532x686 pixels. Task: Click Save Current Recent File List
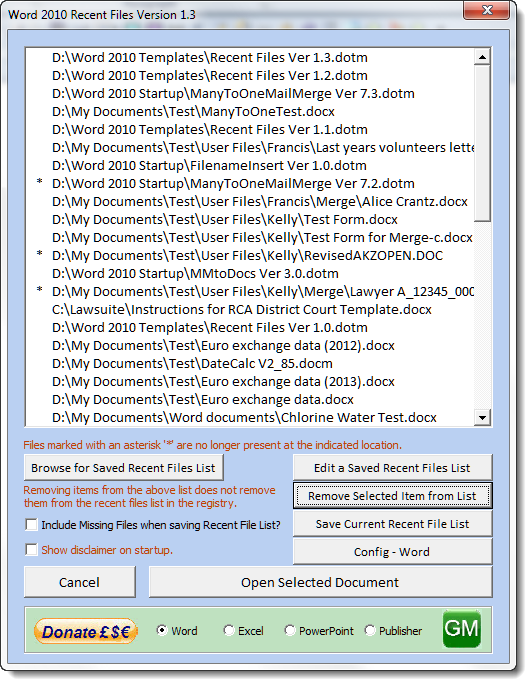tap(392, 524)
